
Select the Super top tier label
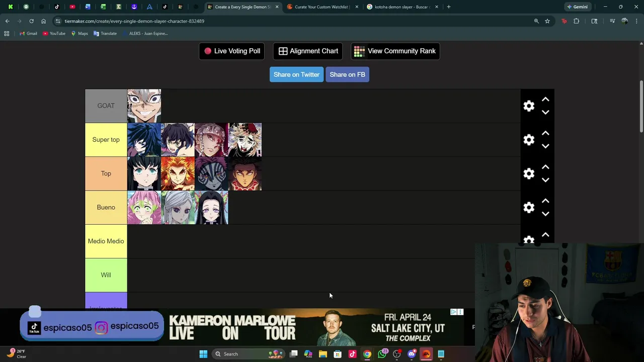(106, 140)
